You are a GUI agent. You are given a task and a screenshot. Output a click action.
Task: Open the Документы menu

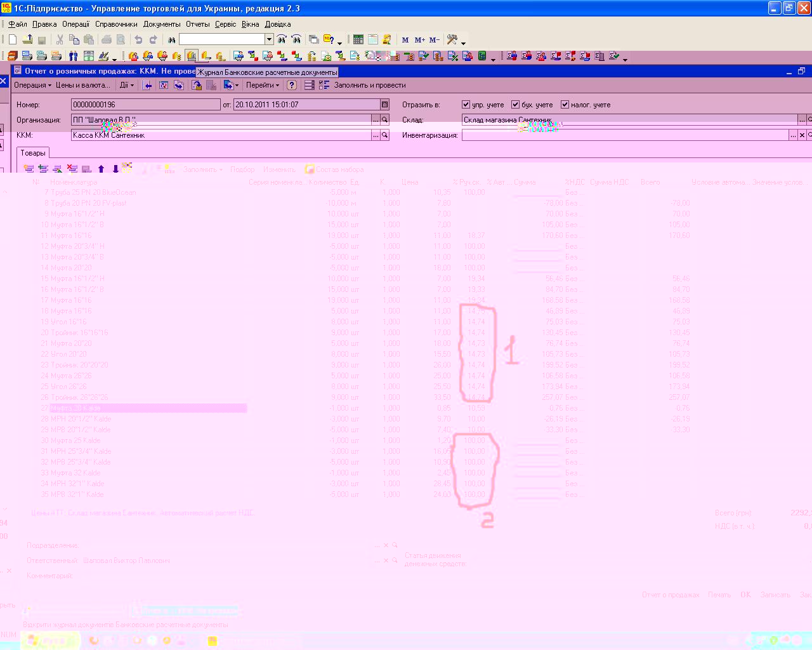162,24
